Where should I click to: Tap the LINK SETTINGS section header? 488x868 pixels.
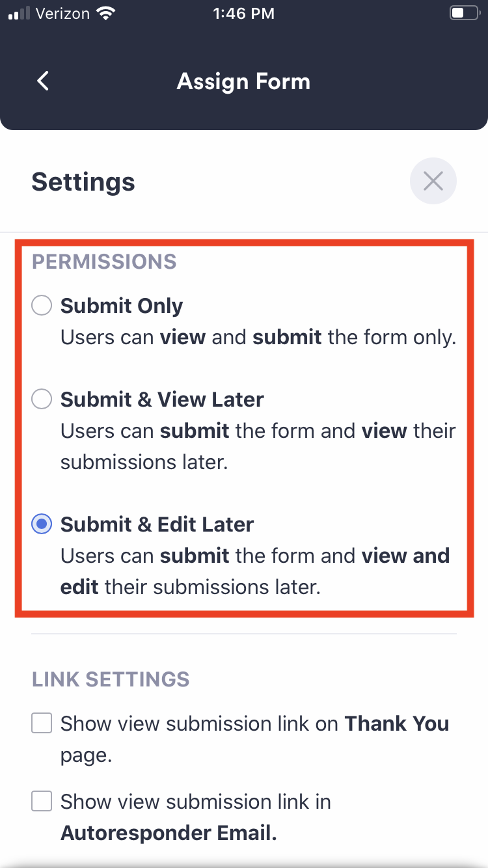pyautogui.click(x=110, y=679)
